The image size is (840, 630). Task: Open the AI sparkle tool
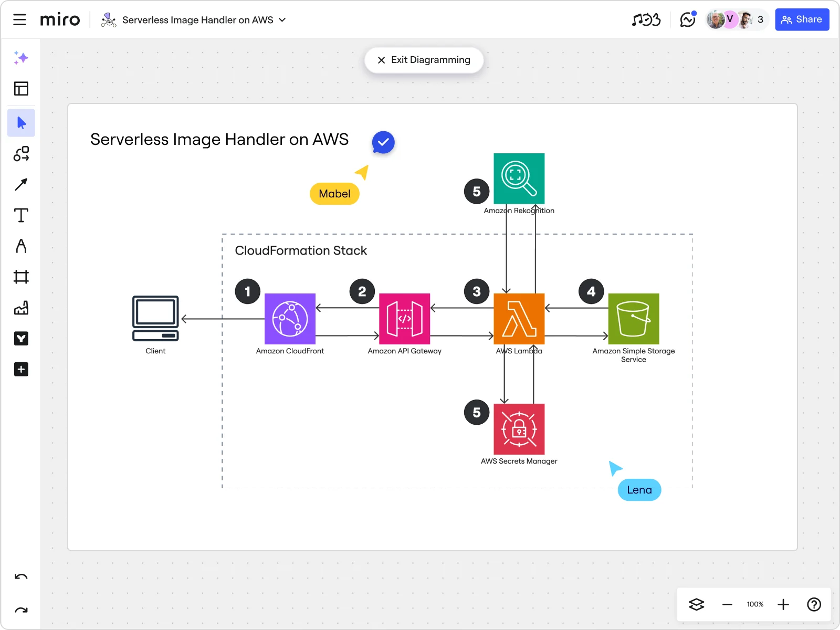(21, 58)
